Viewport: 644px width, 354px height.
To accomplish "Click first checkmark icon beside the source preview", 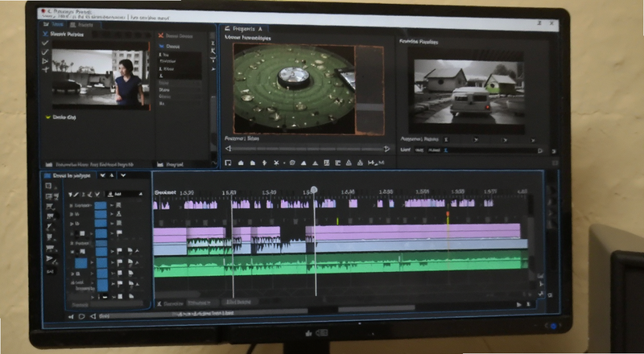I will (45, 43).
